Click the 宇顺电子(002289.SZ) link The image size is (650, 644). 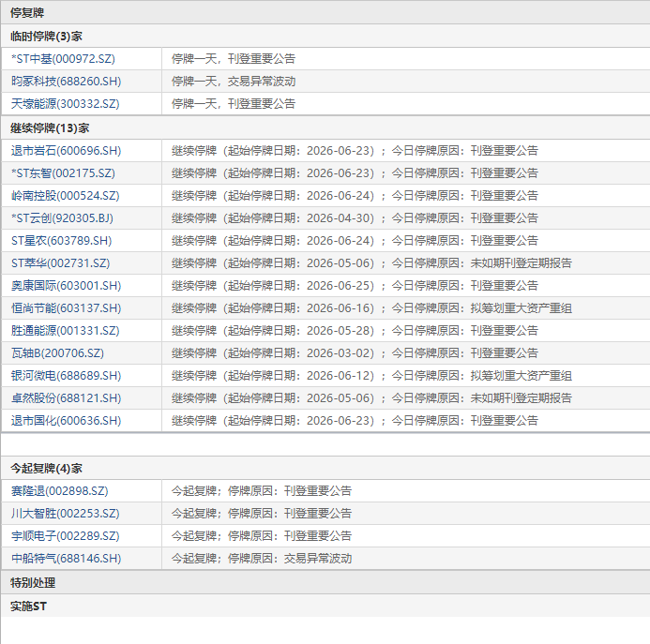tap(65, 536)
